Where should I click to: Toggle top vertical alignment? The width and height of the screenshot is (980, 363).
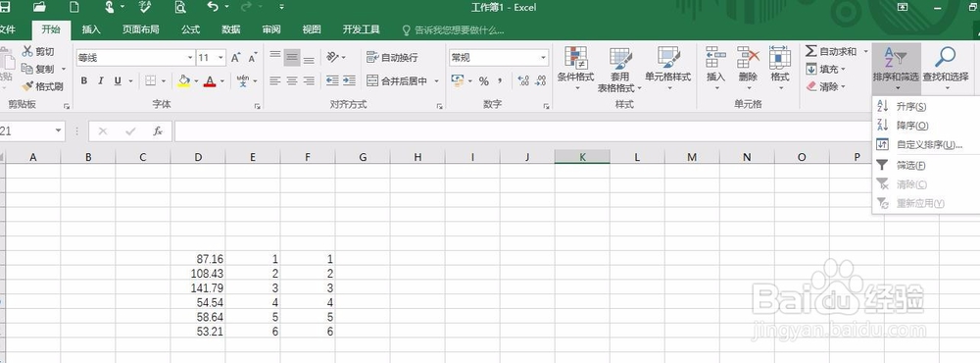coord(275,56)
